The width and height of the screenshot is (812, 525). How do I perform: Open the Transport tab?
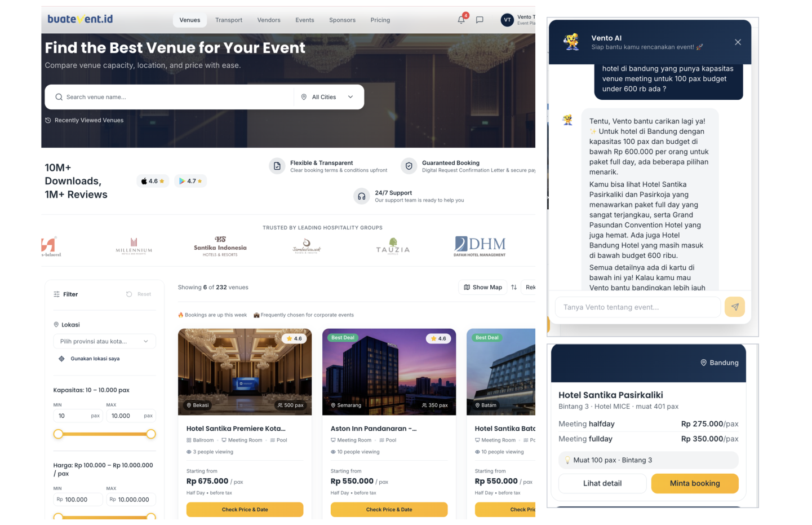pos(229,20)
